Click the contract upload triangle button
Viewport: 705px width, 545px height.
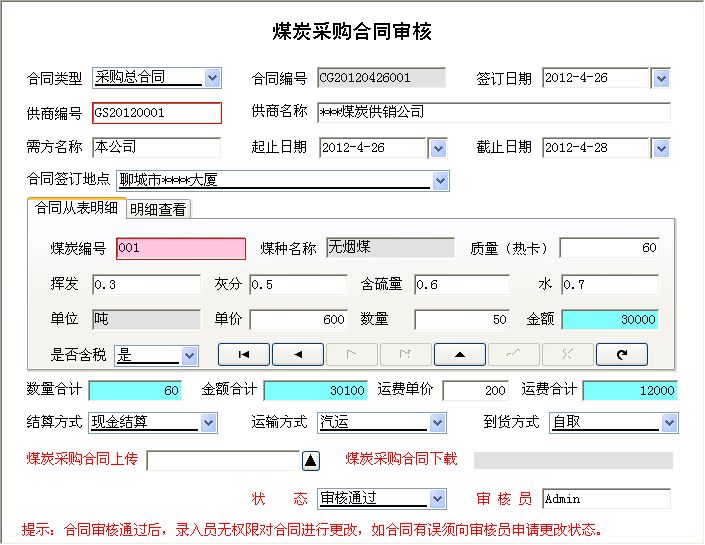[x=311, y=460]
